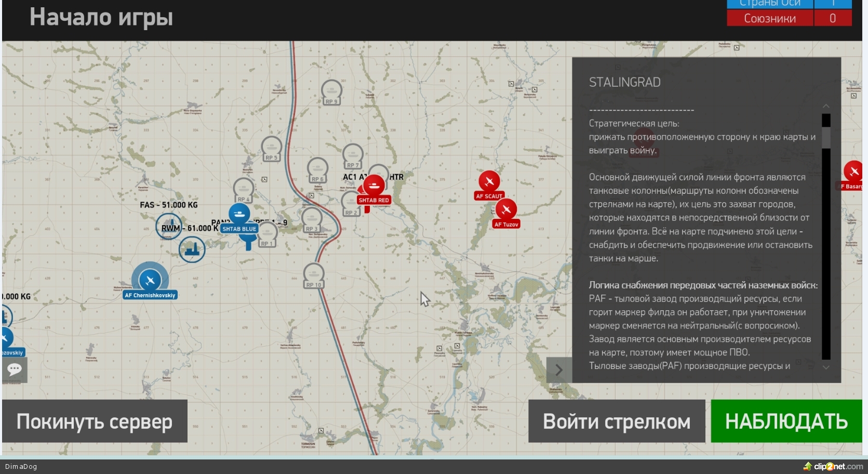Click the FAS - 51.000 KG label
The height and width of the screenshot is (474, 868).
pyautogui.click(x=169, y=205)
